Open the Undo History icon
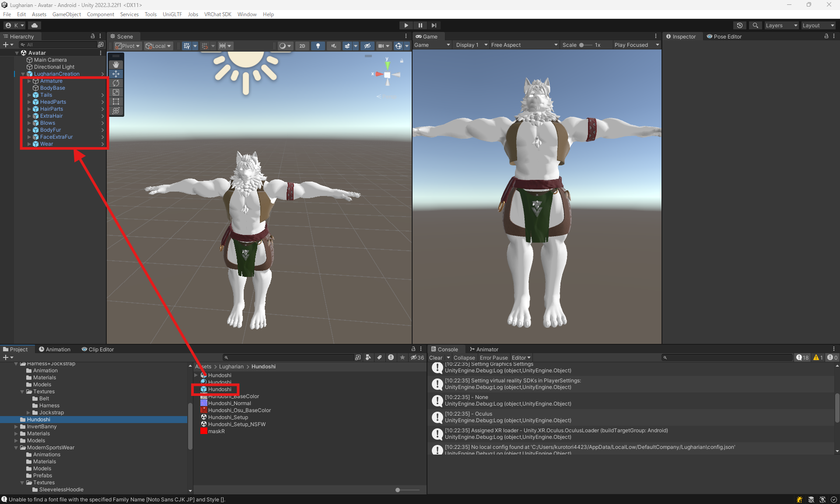 740,25
